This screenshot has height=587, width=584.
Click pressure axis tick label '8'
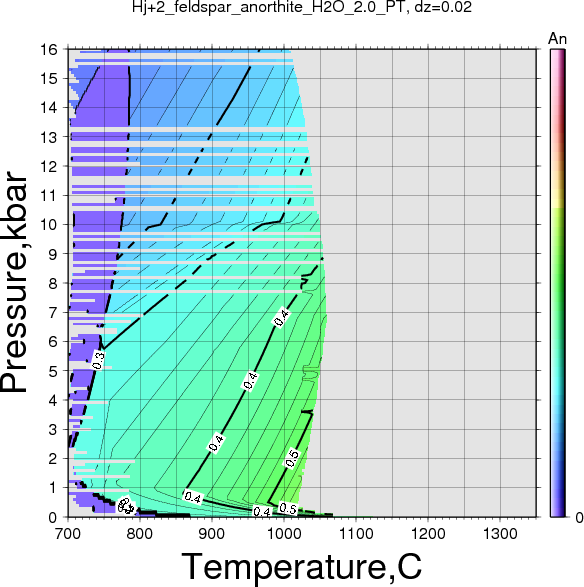[x=53, y=283]
